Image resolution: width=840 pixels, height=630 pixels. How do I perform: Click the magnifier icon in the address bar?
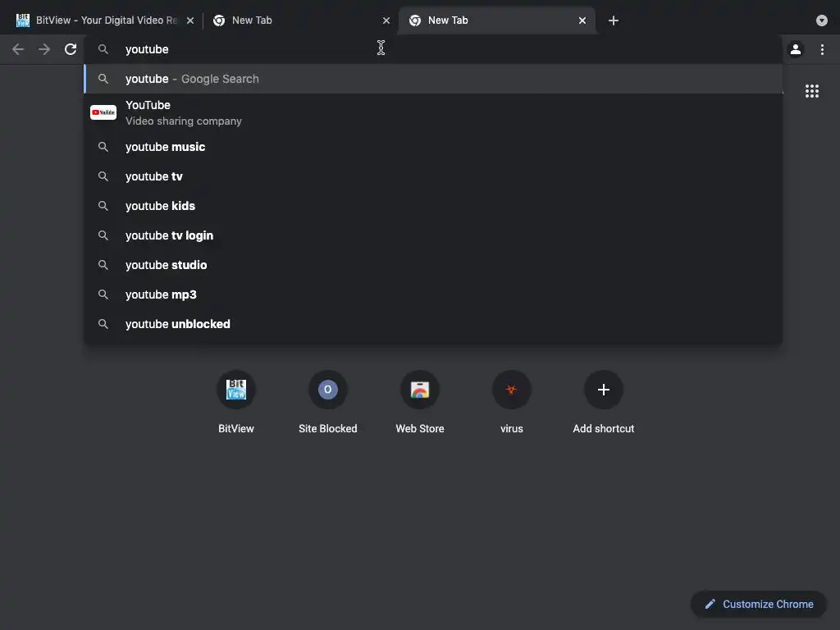pyautogui.click(x=103, y=49)
